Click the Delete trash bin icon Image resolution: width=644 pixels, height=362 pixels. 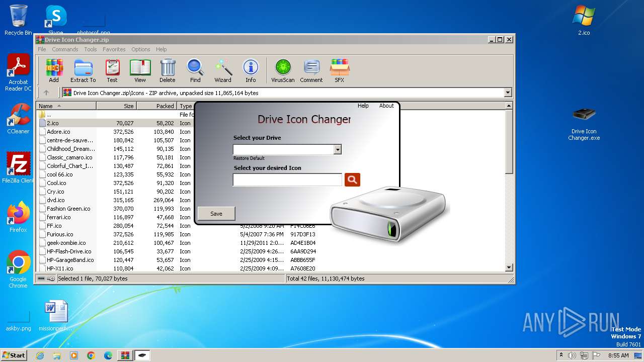pos(168,70)
